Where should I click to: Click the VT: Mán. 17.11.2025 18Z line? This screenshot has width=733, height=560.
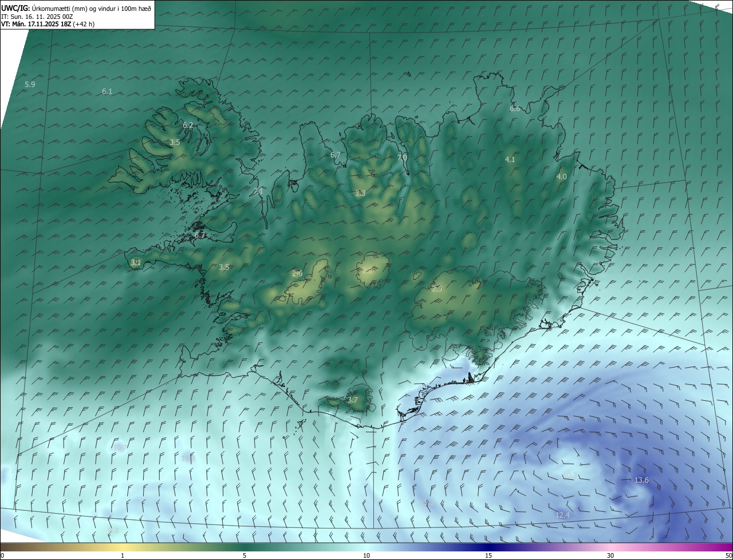(x=49, y=24)
